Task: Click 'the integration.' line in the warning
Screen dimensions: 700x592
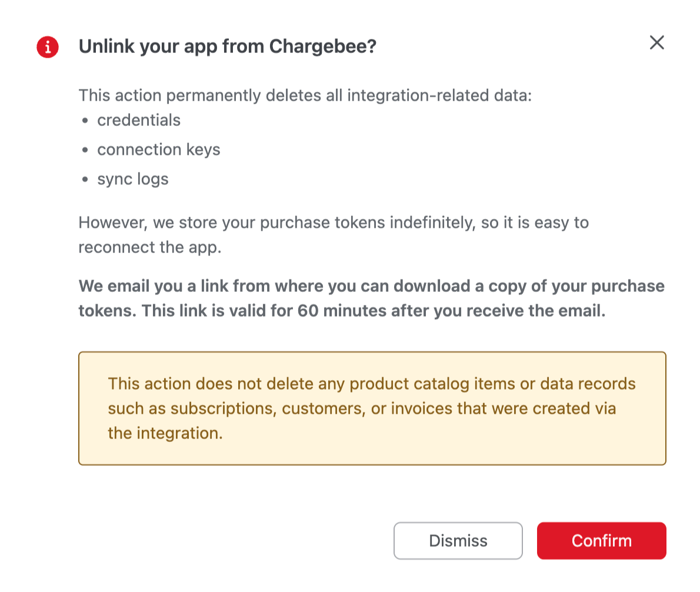Action: 165,433
